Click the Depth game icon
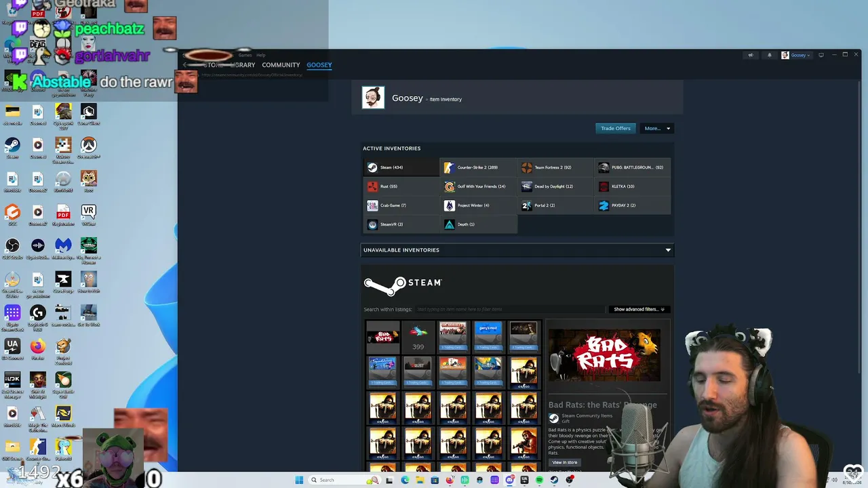 pos(450,224)
